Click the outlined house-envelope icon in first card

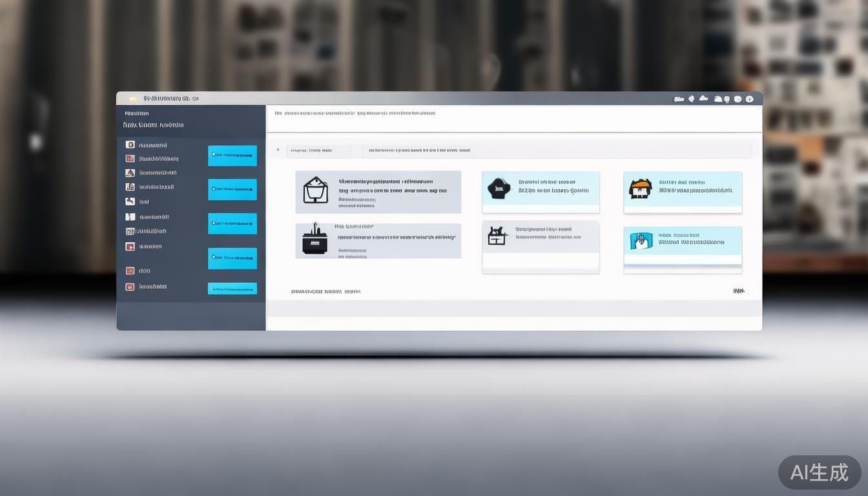click(315, 191)
